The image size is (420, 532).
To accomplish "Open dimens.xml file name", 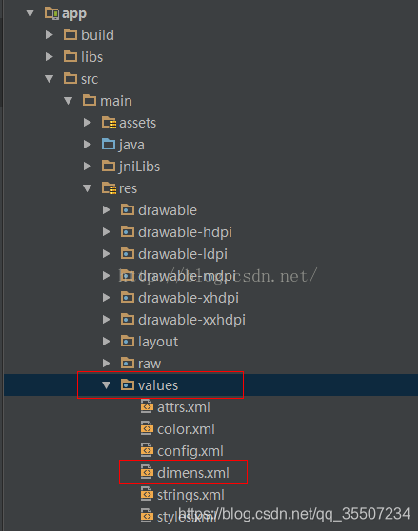I will coord(192,473).
